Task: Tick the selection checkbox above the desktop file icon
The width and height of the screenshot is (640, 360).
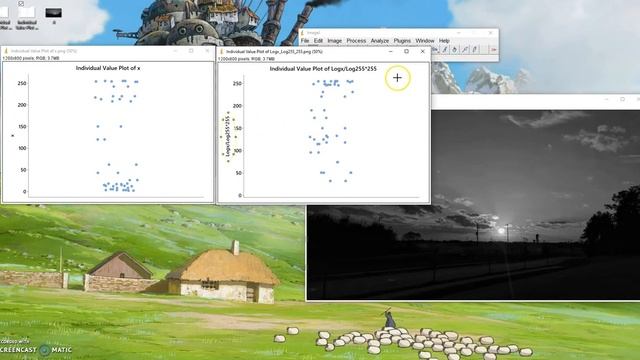Action: pyautogui.click(x=21, y=3)
